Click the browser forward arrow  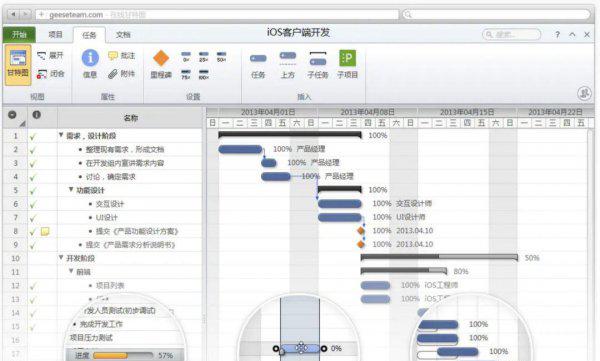[25, 15]
